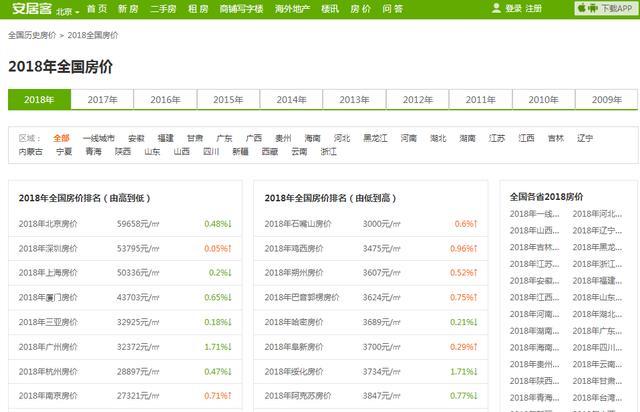Filter by 浙江 region
This screenshot has width=640, height=412.
coord(329,151)
